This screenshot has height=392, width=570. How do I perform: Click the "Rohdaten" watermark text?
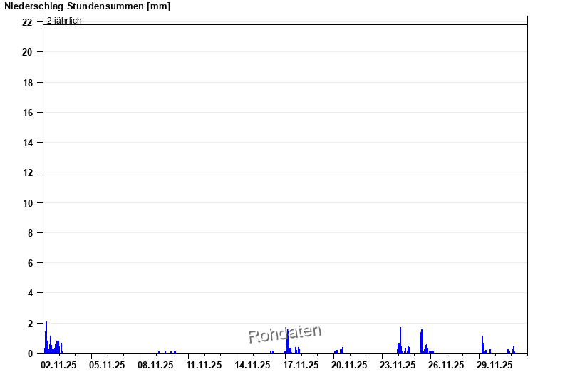point(284,334)
